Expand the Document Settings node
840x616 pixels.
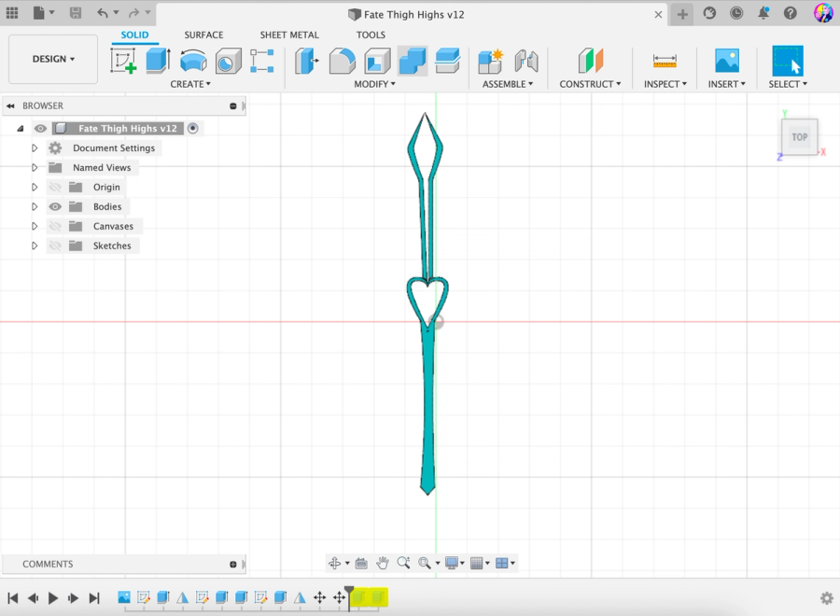click(x=35, y=147)
